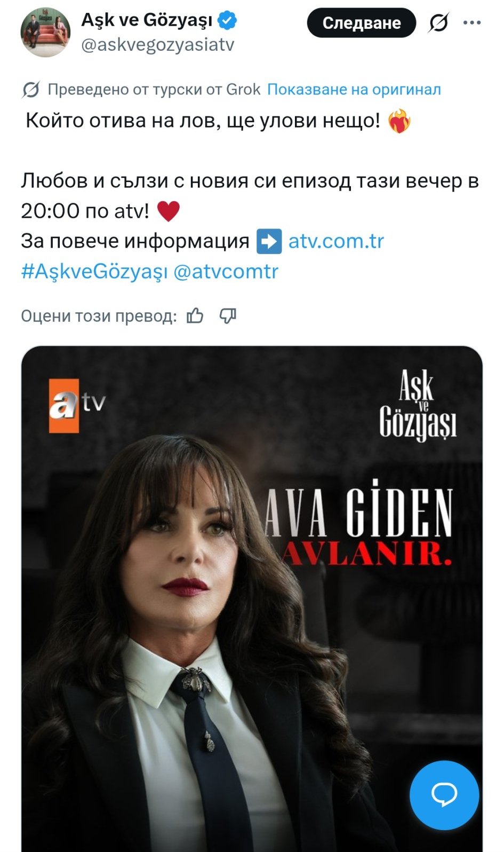The image size is (504, 852).
Task: Open the three-dot more options menu
Action: point(472,23)
